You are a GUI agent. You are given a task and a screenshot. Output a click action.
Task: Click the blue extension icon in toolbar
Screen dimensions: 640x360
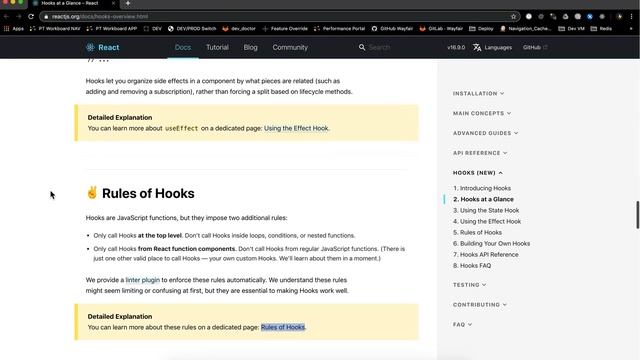(x=590, y=17)
